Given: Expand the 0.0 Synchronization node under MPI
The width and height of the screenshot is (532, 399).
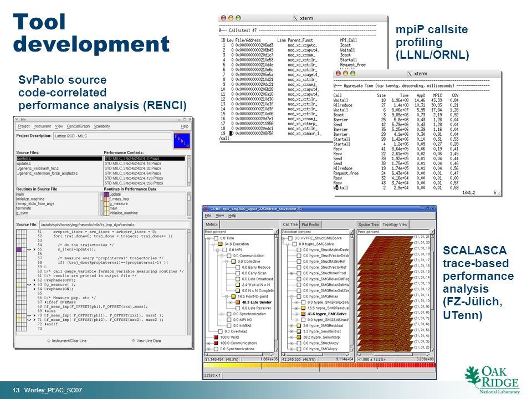Looking at the screenshot, I should point(222,314).
